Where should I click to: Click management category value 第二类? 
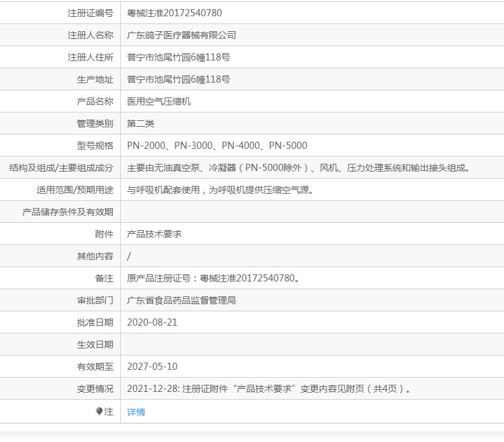(140, 123)
